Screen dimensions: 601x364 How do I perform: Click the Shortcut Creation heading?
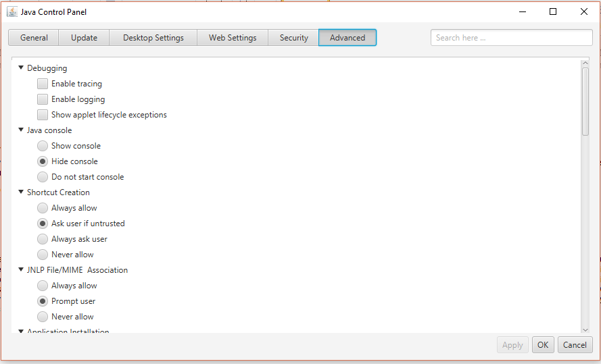click(58, 192)
